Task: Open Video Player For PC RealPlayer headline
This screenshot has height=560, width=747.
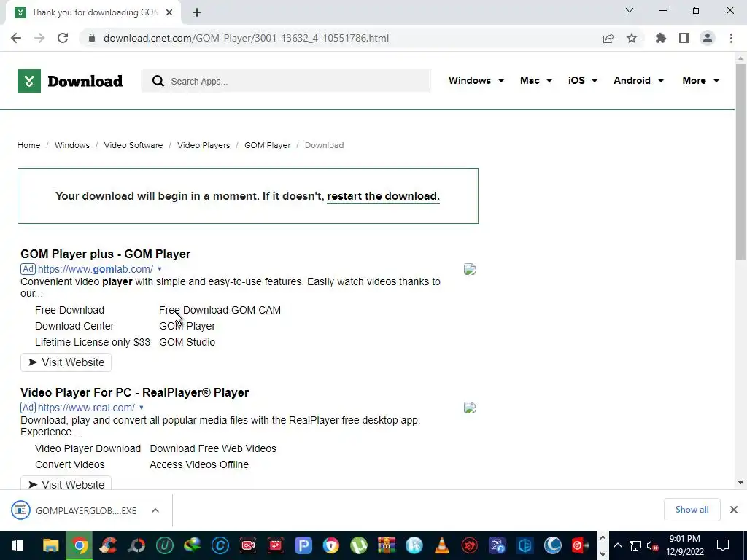Action: (x=134, y=392)
